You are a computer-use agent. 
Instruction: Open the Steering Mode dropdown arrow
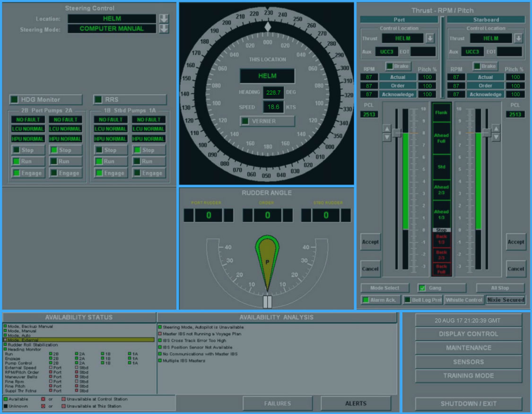(x=164, y=29)
